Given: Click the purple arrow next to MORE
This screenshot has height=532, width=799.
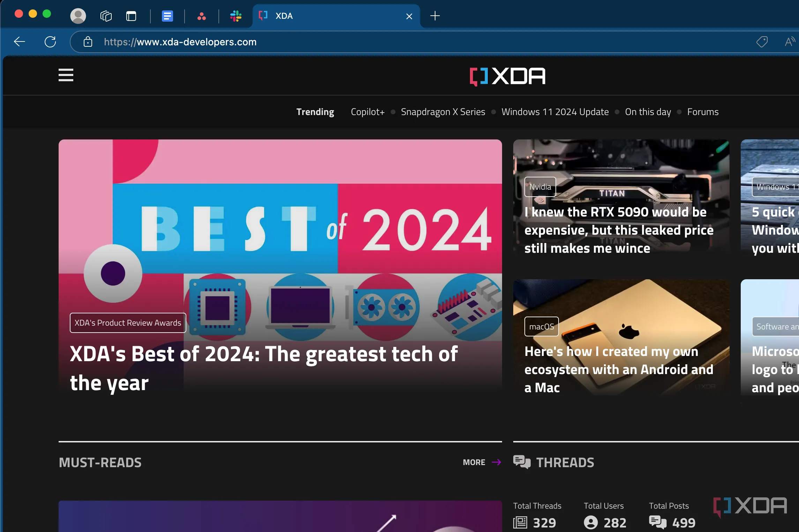Looking at the screenshot, I should 496,462.
